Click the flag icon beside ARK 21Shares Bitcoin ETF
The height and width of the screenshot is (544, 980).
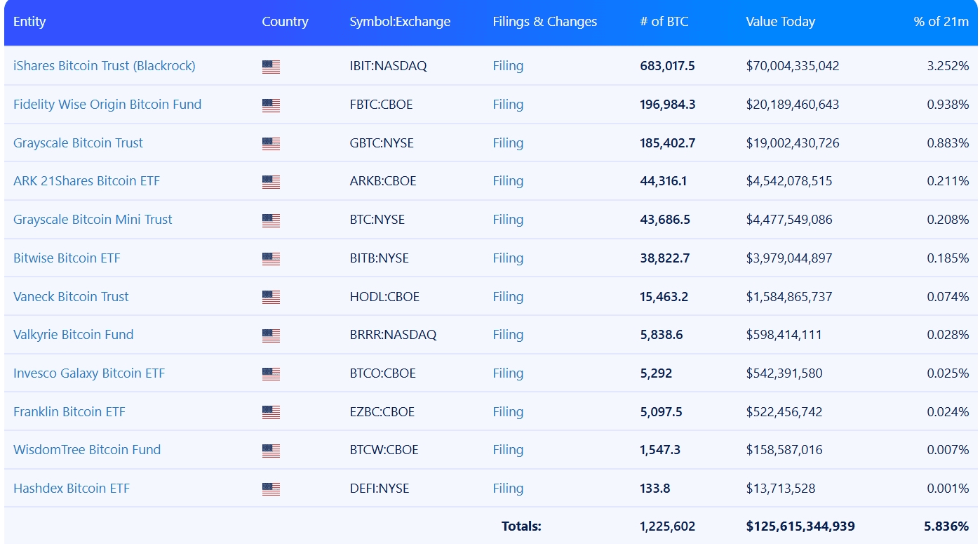click(271, 182)
